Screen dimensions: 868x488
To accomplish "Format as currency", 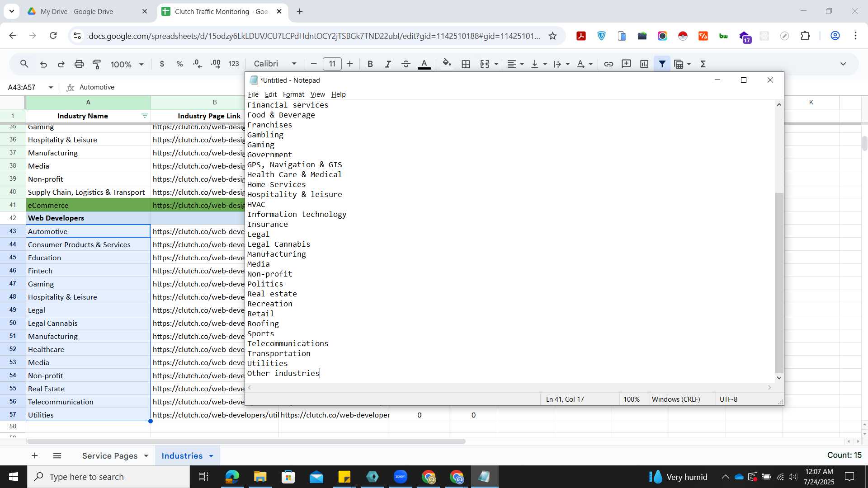I will (162, 64).
